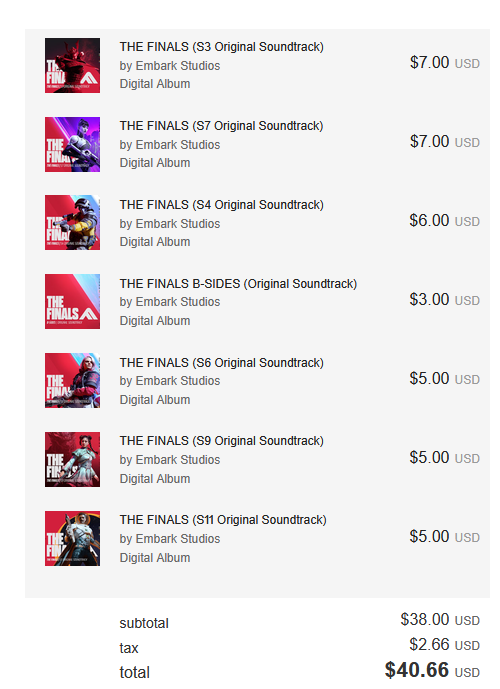Click the $2.66 tax amount

tap(429, 645)
